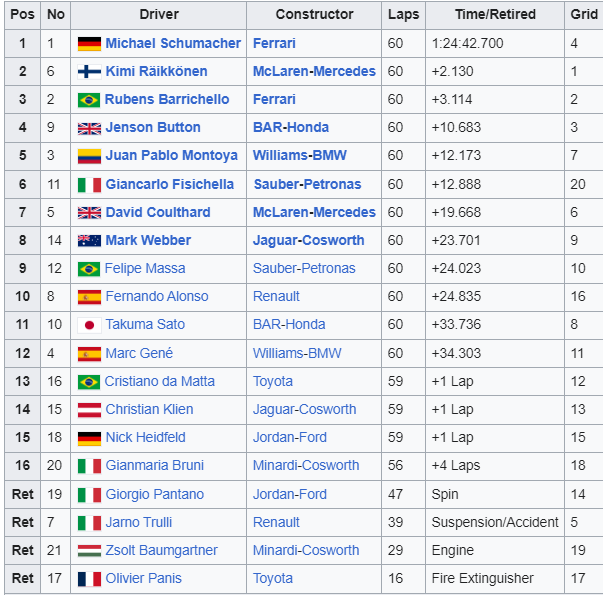Follow the Cristiano da Matta link
This screenshot has width=603, height=595.
pyautogui.click(x=160, y=382)
